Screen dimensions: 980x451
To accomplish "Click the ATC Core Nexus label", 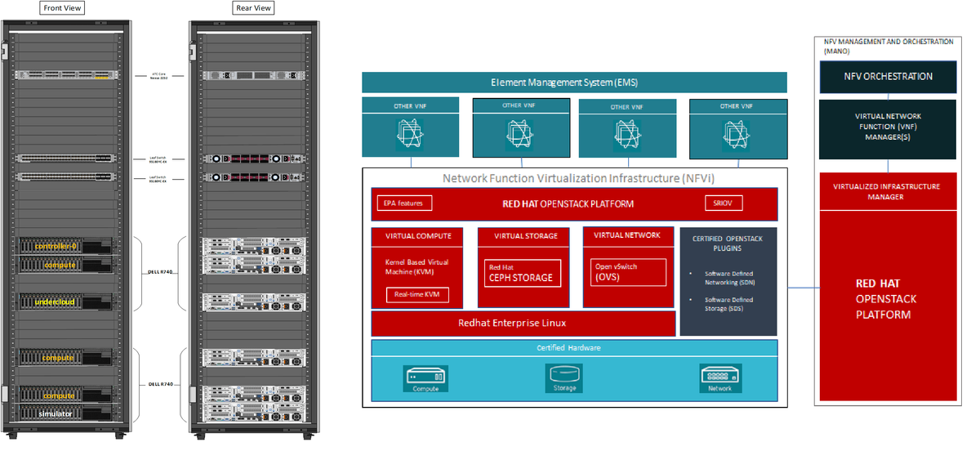I will (159, 75).
